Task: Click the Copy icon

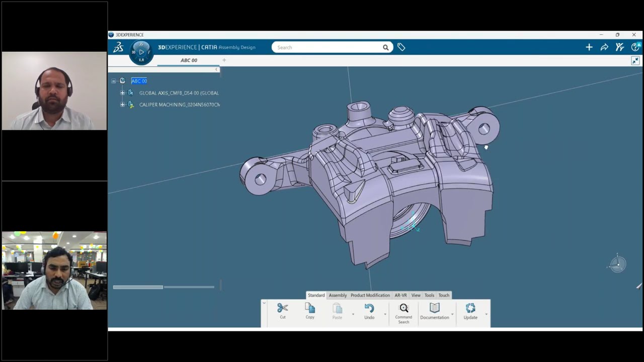Action: pos(310,308)
